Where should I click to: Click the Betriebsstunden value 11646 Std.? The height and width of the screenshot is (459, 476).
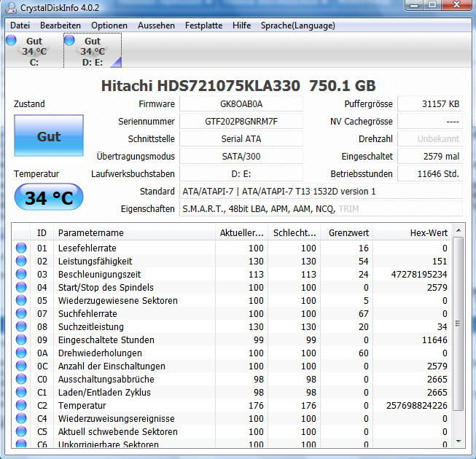tap(430, 174)
